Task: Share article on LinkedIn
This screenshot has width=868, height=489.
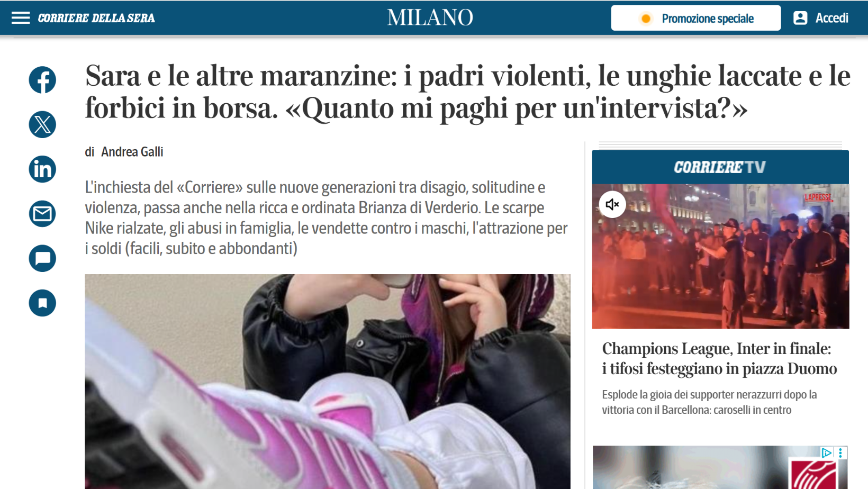Action: (42, 169)
